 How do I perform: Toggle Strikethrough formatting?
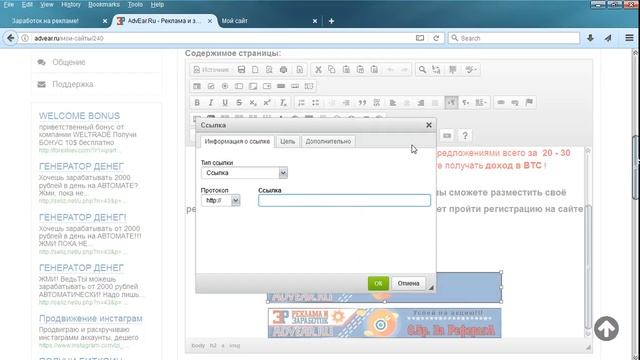[x=239, y=102]
